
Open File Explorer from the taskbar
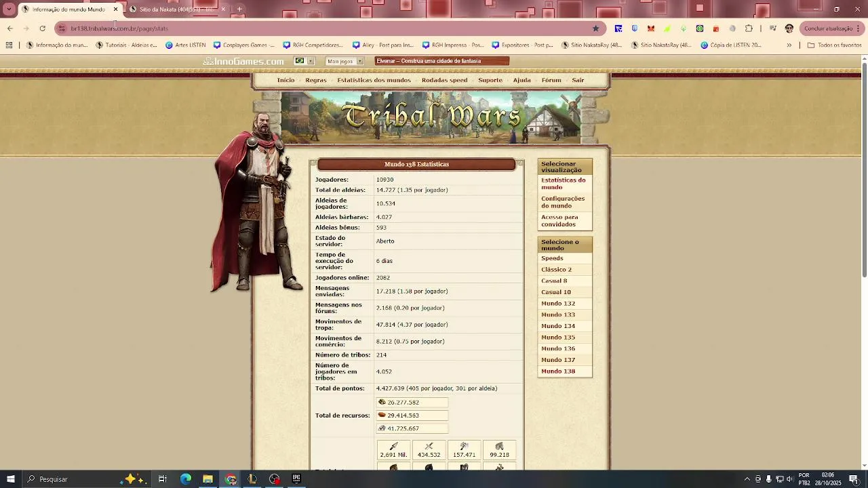[x=208, y=479]
